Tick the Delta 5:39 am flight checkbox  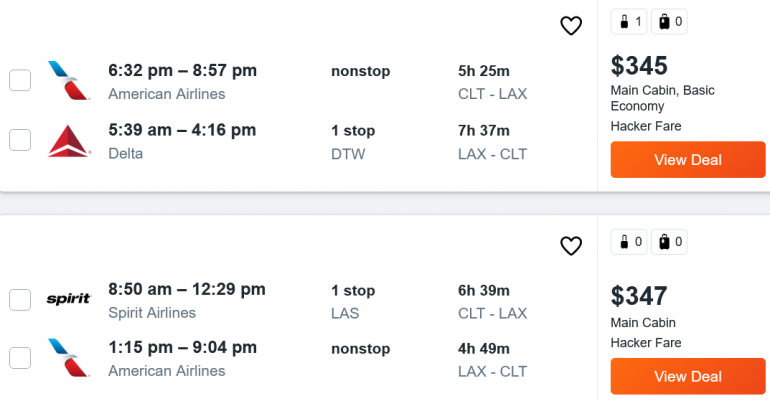click(x=20, y=140)
